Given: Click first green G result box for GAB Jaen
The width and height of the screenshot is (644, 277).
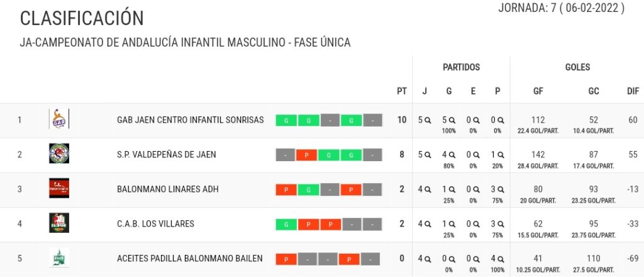Looking at the screenshot, I should 286,120.
